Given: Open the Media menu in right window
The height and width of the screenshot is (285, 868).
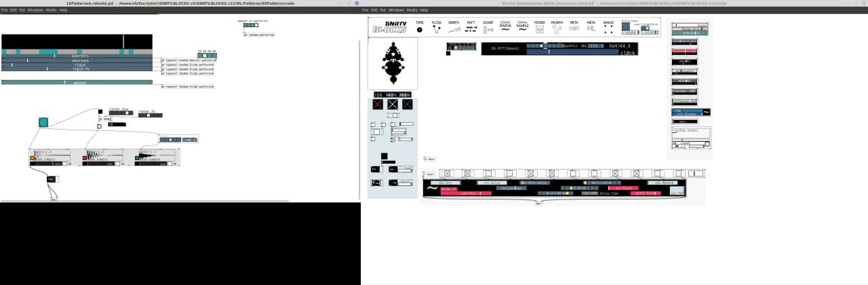Looking at the screenshot, I should (412, 10).
